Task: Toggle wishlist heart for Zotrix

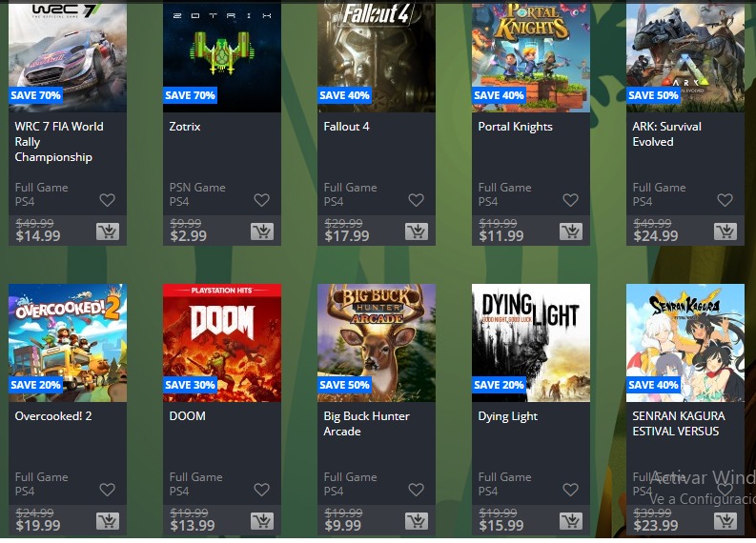Action: pos(262,200)
